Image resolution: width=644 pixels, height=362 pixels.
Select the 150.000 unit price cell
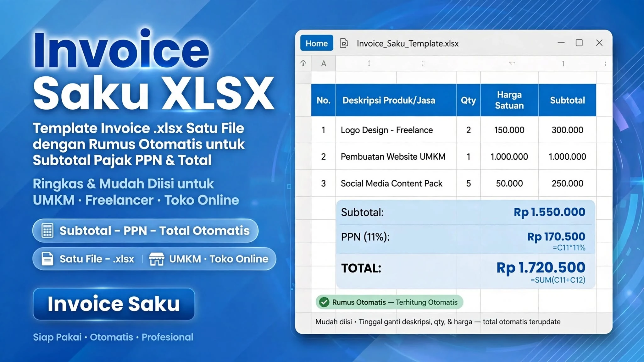pos(509,130)
